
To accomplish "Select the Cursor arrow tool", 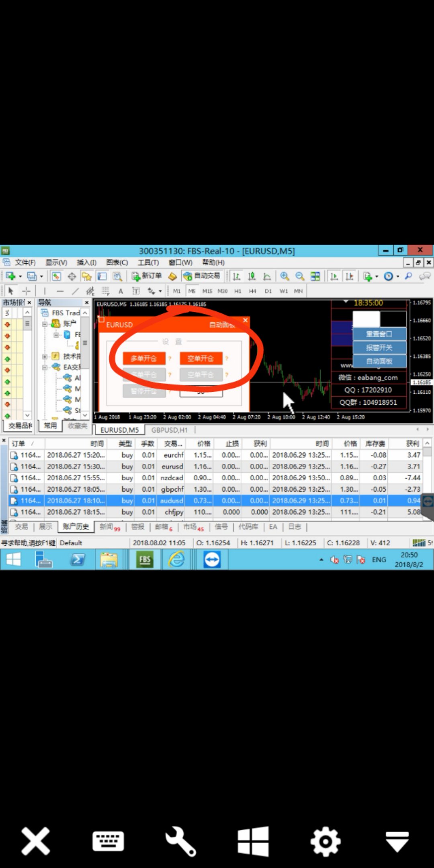I will (x=11, y=291).
